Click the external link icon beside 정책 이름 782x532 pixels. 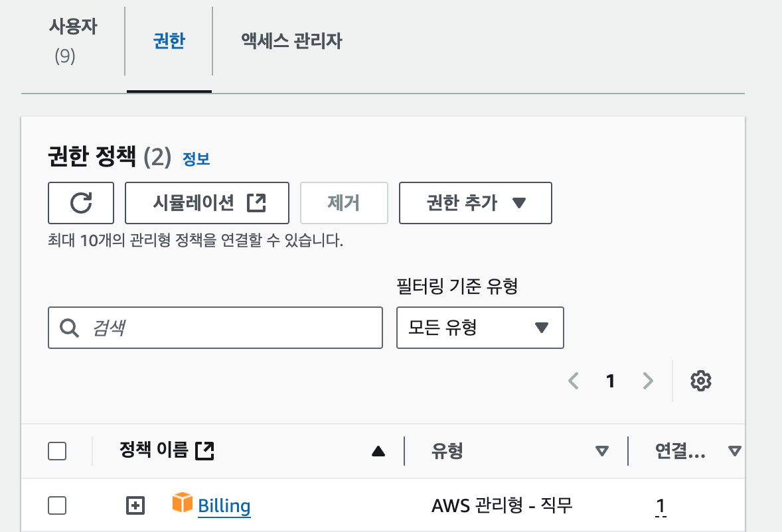(x=206, y=451)
